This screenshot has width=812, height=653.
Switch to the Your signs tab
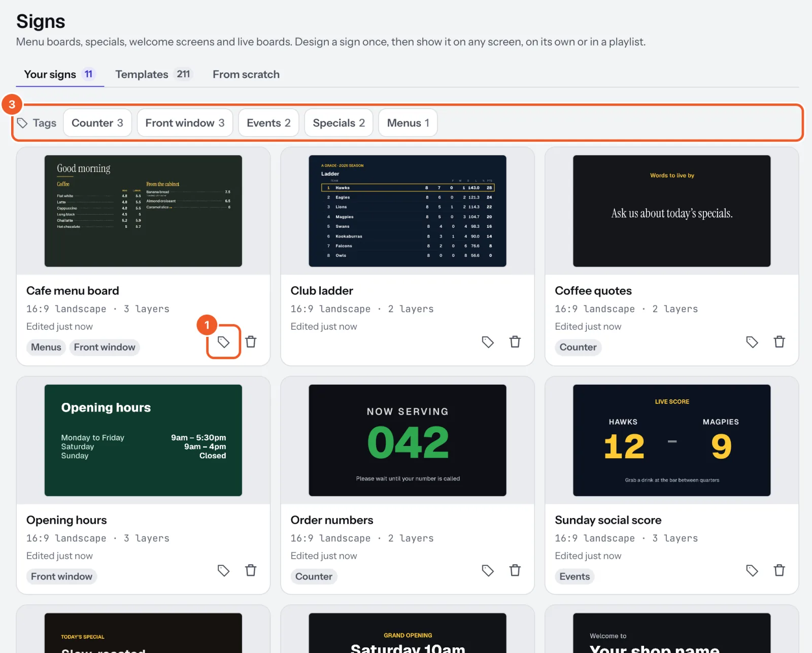(60, 75)
